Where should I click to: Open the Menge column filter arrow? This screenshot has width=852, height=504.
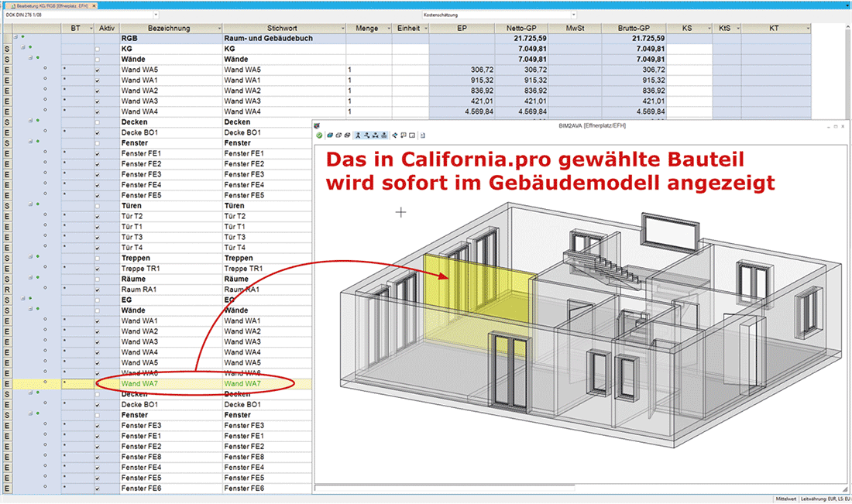(390, 28)
